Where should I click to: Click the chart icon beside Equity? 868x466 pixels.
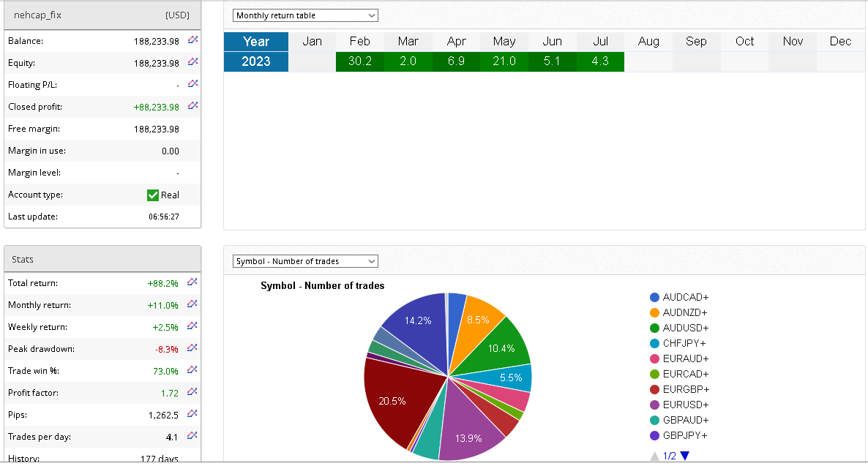[x=193, y=62]
